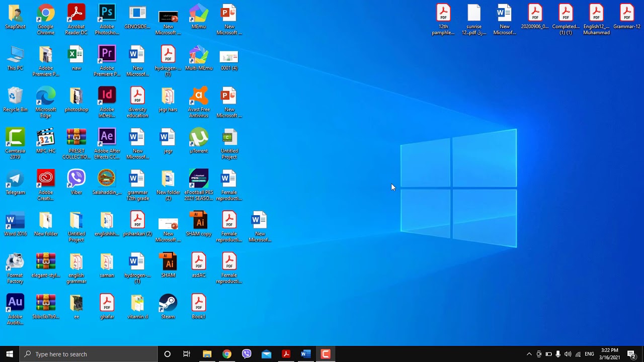Select the Multi-MEmu desktop icon
The width and height of the screenshot is (644, 362).
tap(199, 58)
